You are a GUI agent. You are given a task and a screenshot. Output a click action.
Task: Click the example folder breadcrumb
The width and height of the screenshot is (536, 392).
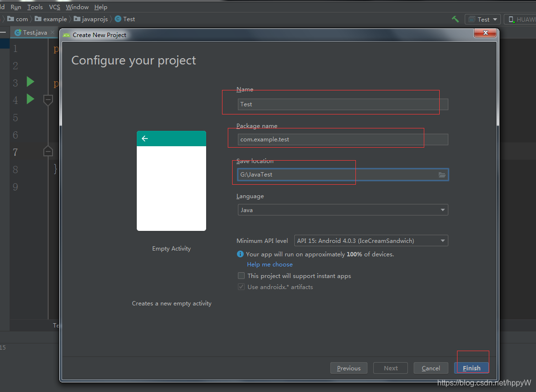[x=51, y=19]
